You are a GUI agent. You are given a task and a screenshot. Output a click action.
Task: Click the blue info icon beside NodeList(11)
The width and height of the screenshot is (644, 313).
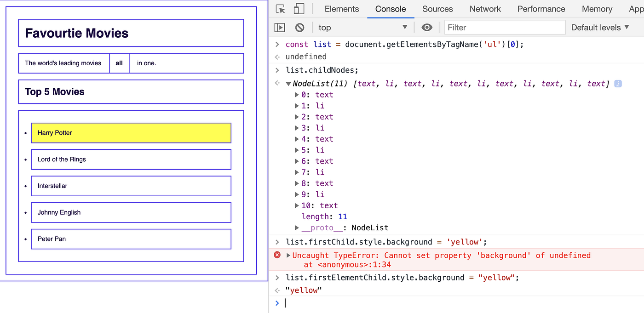(617, 84)
